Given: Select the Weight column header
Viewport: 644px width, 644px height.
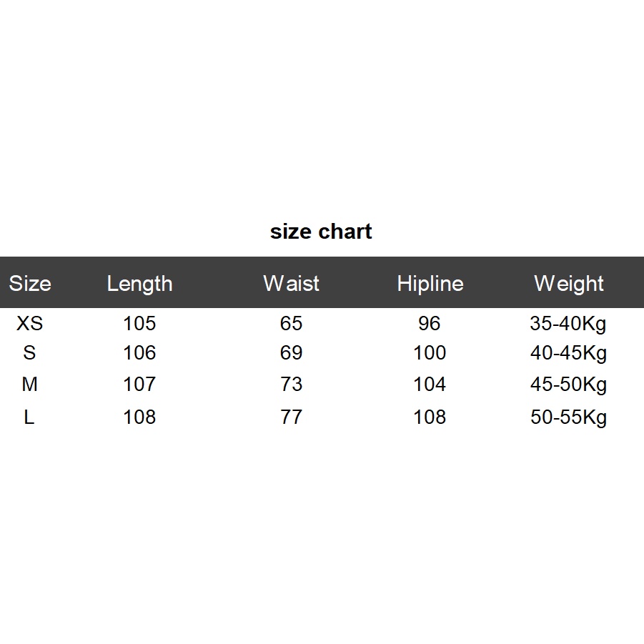Looking at the screenshot, I should [568, 284].
